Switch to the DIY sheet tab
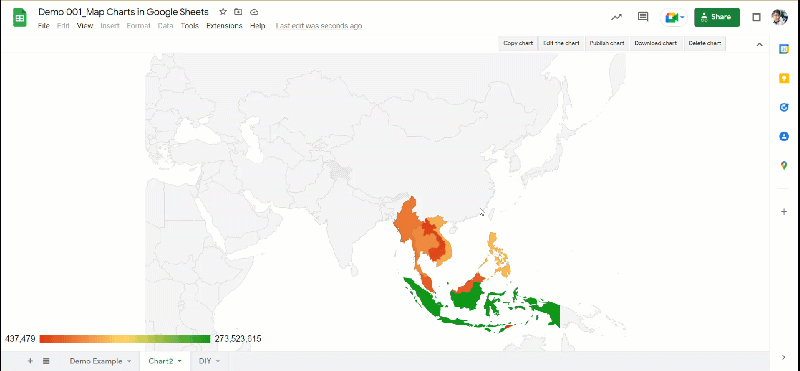The width and height of the screenshot is (800, 371). [x=205, y=361]
